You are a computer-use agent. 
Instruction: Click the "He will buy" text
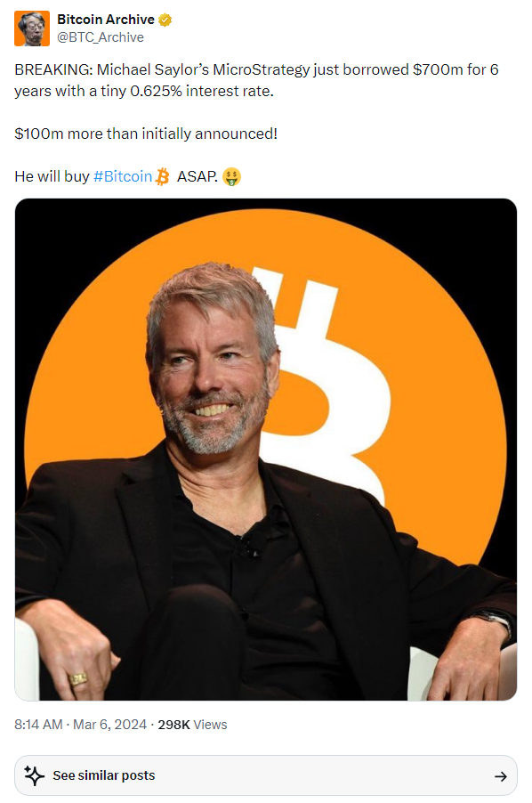[52, 176]
